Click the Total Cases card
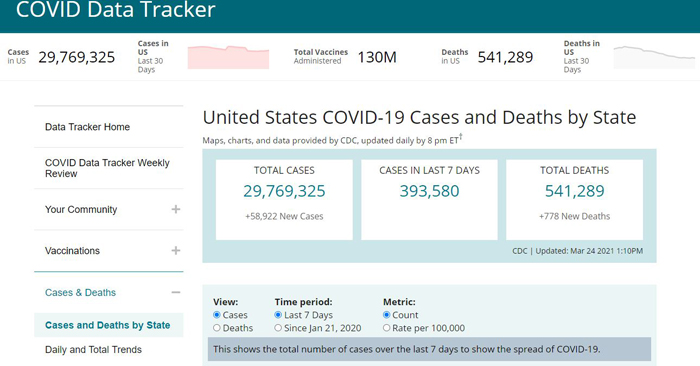700x366 pixels. [284, 200]
